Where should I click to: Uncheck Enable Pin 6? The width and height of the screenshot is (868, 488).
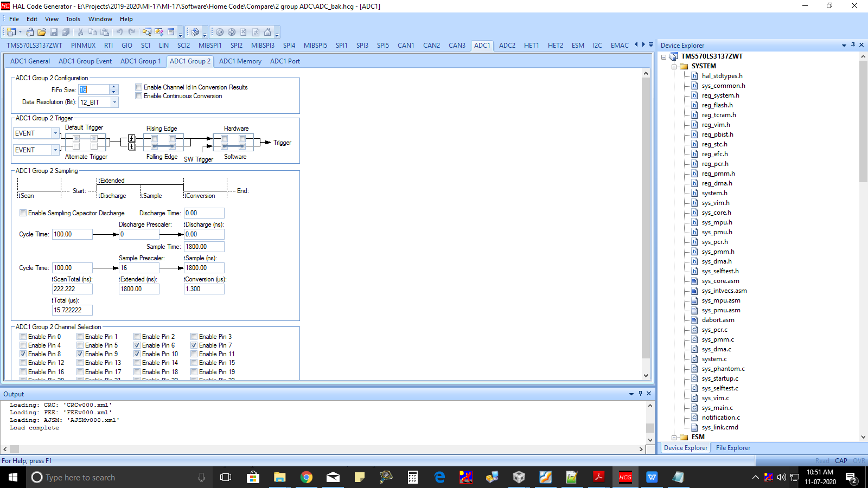point(137,345)
